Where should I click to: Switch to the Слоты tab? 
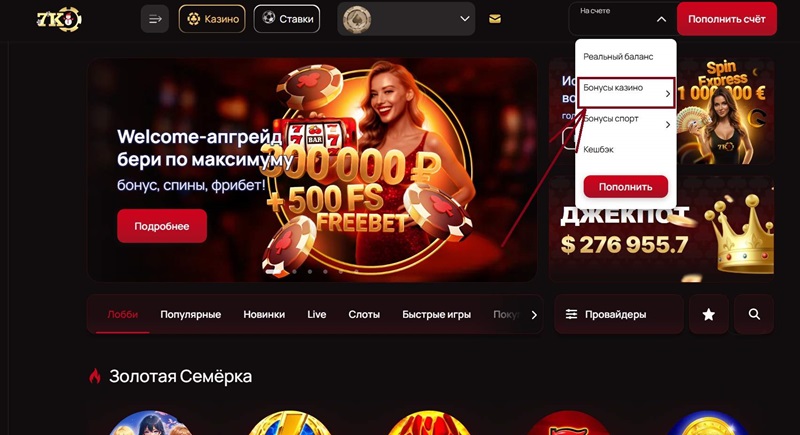(x=364, y=315)
